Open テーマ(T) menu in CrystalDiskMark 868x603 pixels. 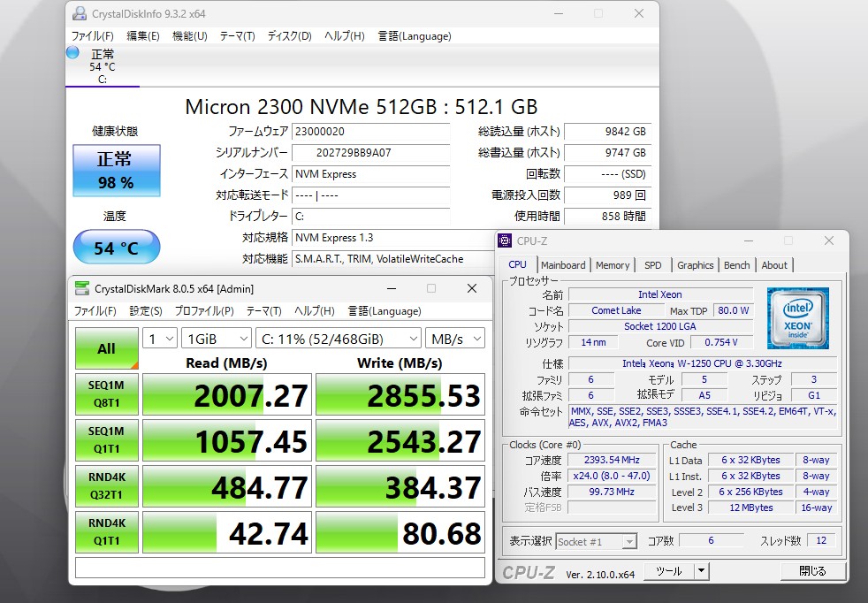264,311
